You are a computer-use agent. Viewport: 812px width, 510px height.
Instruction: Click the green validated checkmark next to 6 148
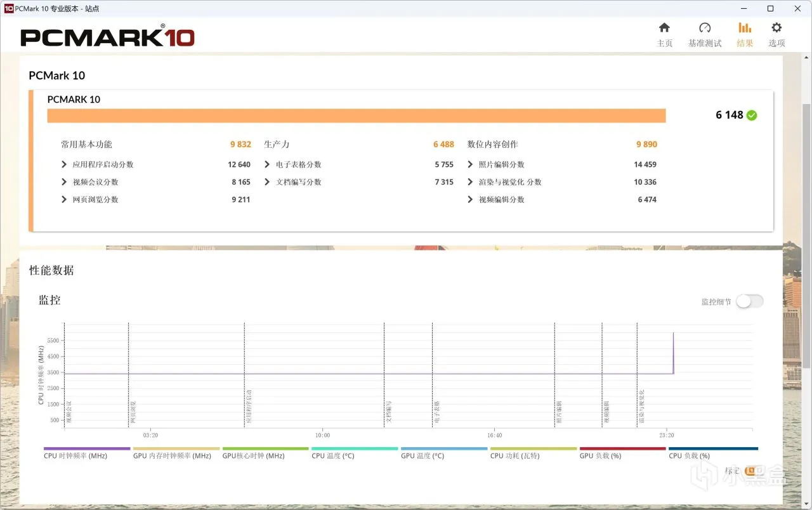pos(752,115)
